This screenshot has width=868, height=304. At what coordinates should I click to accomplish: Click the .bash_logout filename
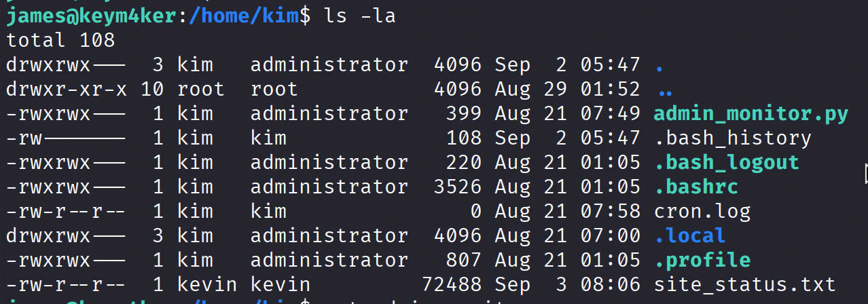click(726, 162)
